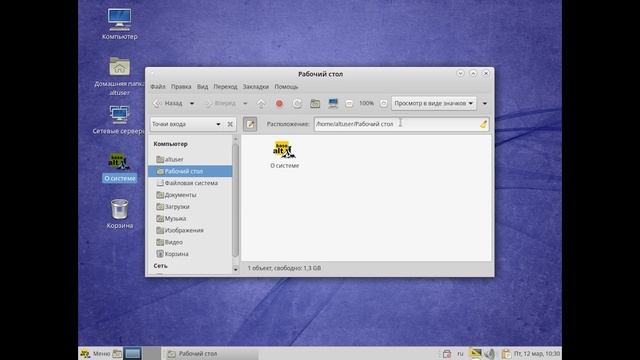Click the network tray icon
Screen dimensions: 640x360
pos(475,353)
